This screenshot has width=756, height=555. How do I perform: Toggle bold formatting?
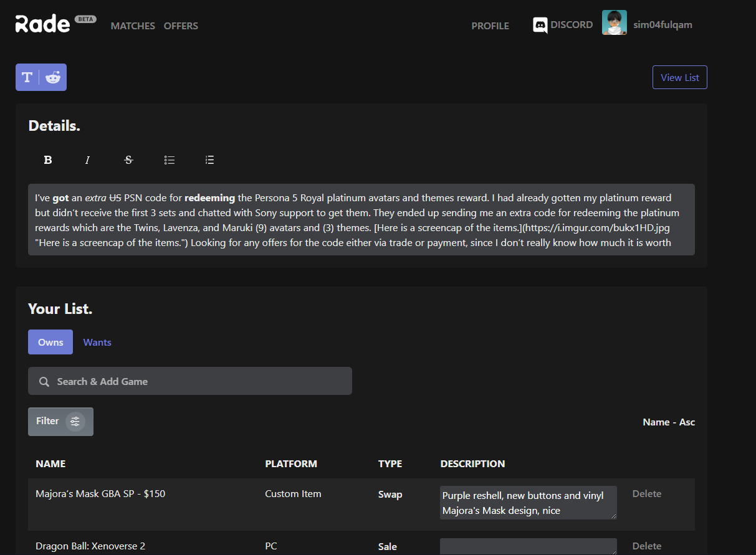(x=48, y=160)
